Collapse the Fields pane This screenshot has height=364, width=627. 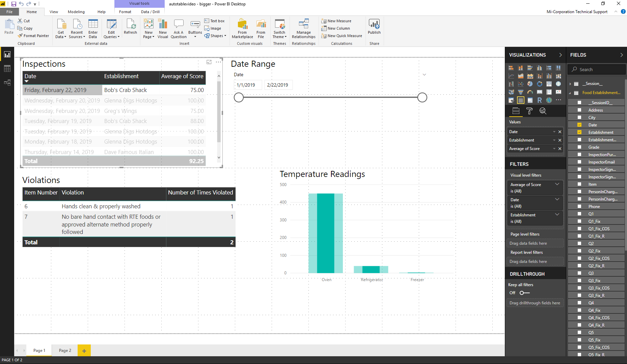click(x=622, y=55)
